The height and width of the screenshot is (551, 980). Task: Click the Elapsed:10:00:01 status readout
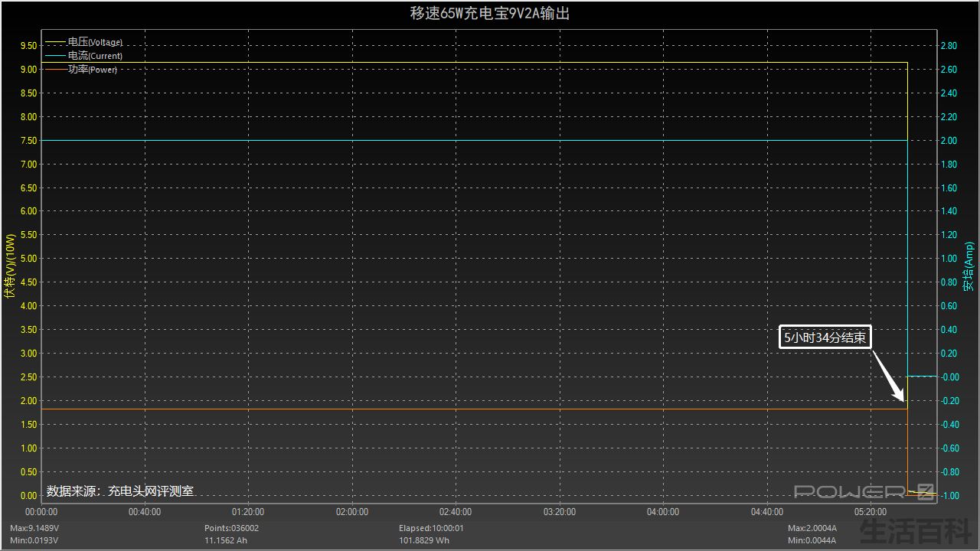pyautogui.click(x=431, y=528)
